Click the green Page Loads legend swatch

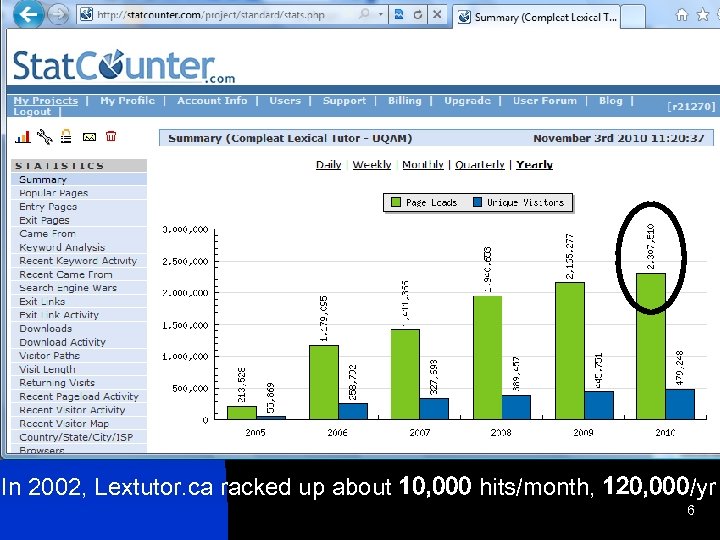[x=395, y=202]
